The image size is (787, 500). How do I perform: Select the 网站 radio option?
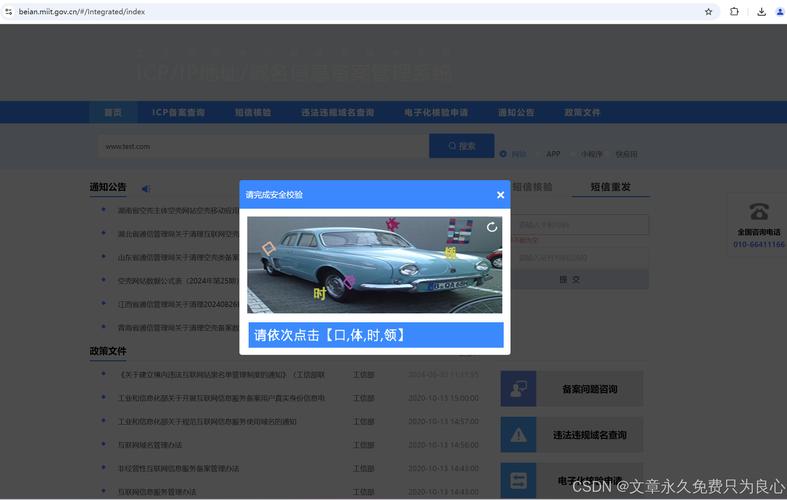pos(503,154)
